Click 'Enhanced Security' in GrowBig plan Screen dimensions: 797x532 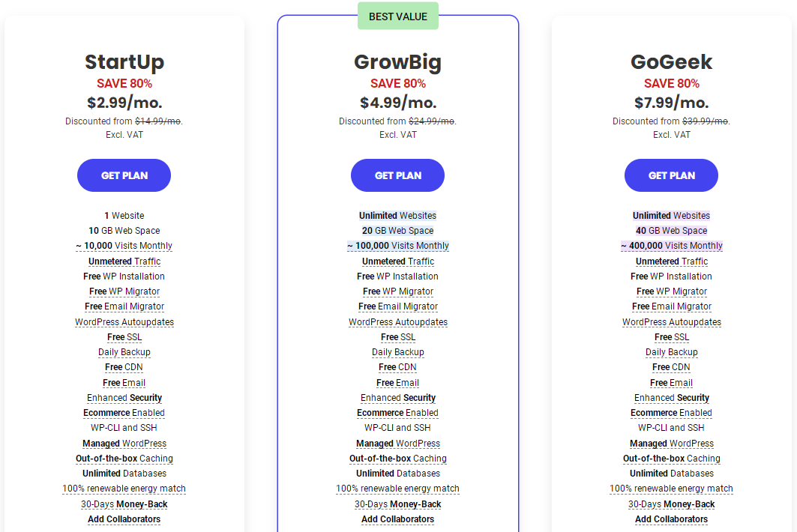(x=397, y=398)
